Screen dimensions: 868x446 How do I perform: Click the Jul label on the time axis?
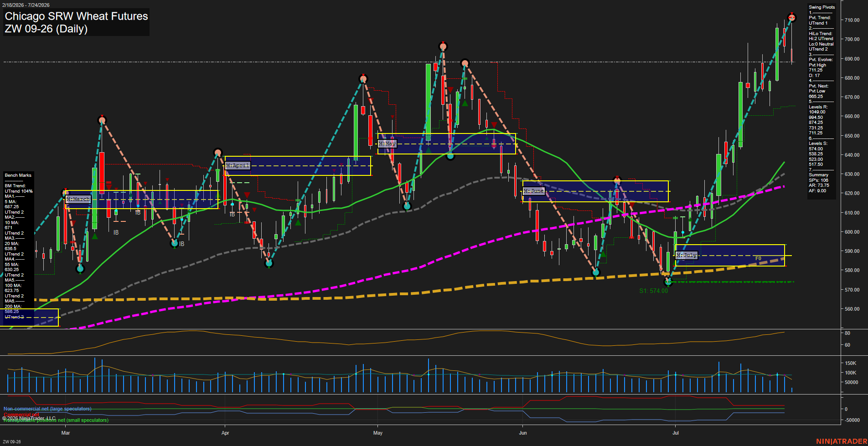(676, 433)
